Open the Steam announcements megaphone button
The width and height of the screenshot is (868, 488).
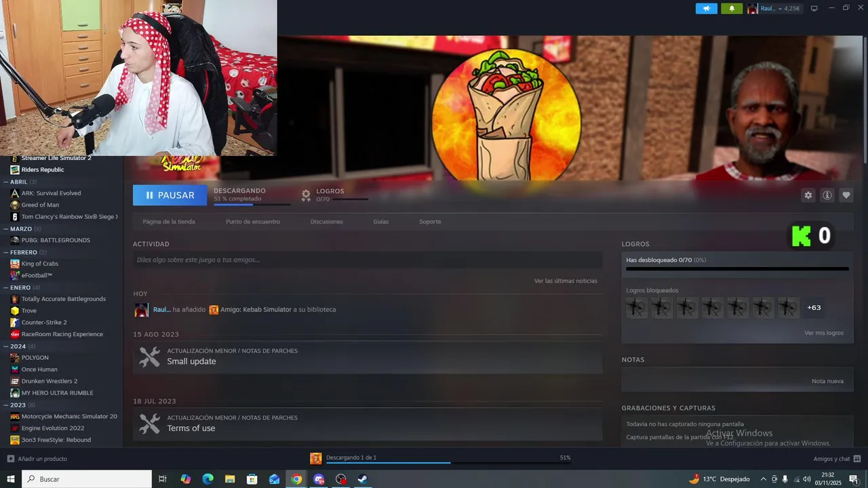(706, 9)
